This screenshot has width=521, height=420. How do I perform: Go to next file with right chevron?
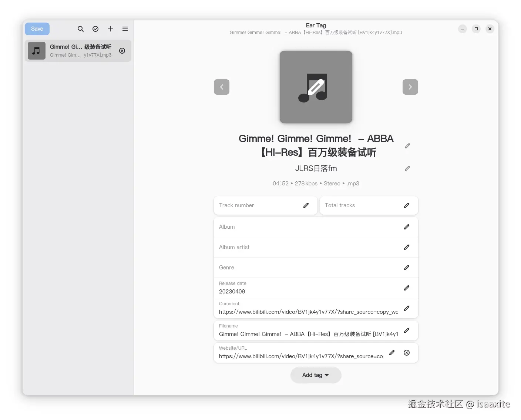tap(410, 87)
